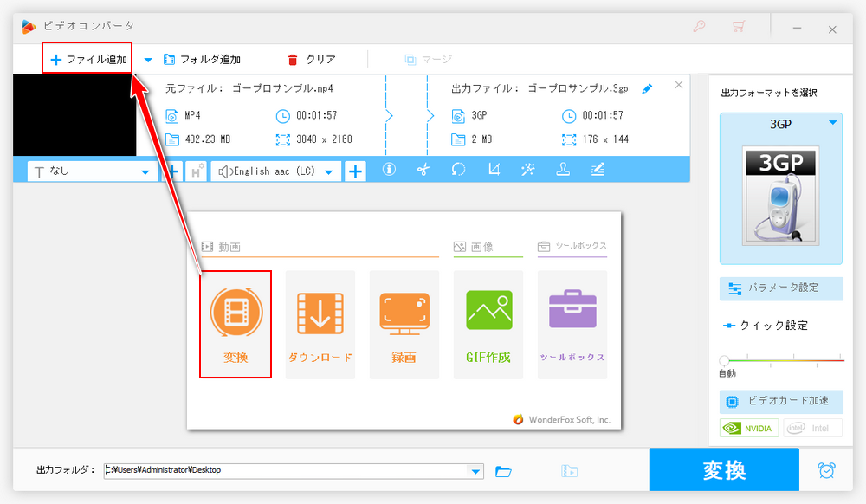Click クリア to clear the file list
Image resolution: width=866 pixels, height=504 pixels.
(x=311, y=60)
